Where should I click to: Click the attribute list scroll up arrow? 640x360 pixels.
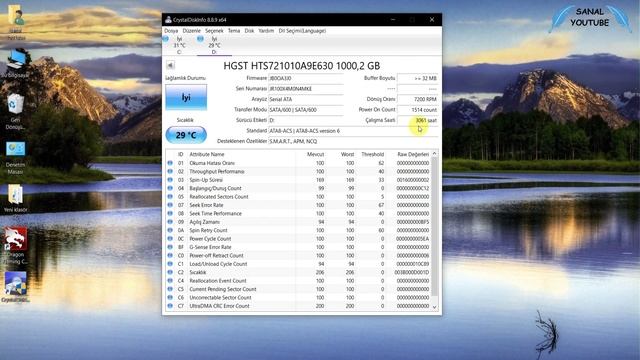pyautogui.click(x=434, y=154)
